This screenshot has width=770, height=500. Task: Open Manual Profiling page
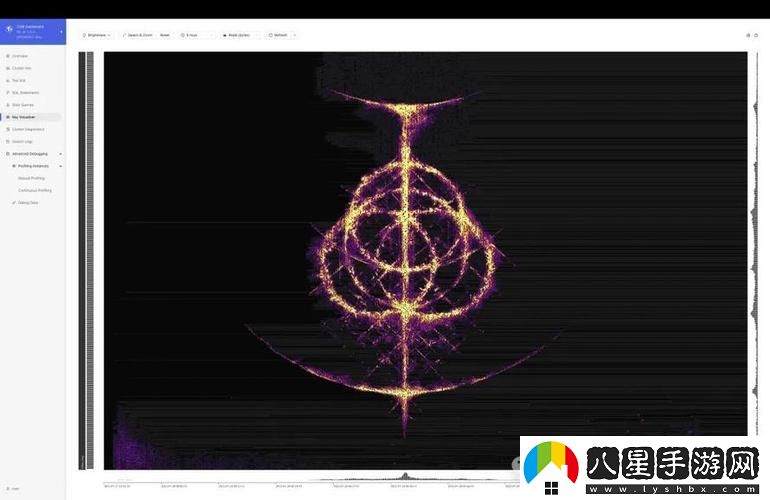(31, 178)
